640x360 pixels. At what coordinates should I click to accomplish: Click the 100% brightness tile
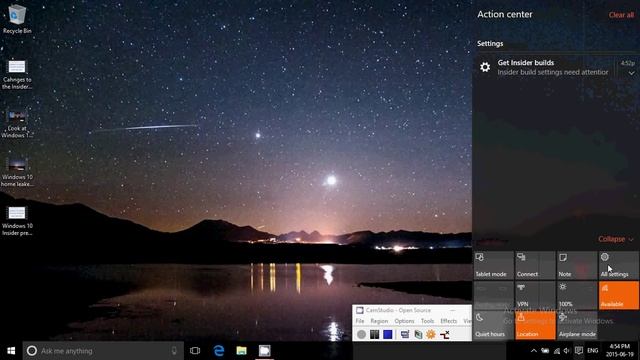tap(577, 295)
